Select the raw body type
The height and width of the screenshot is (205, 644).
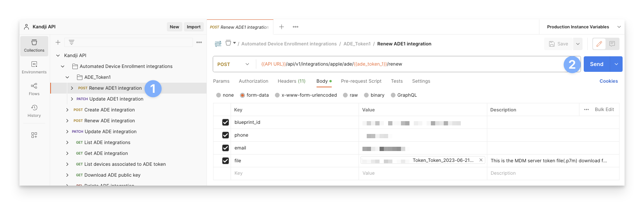tap(345, 95)
